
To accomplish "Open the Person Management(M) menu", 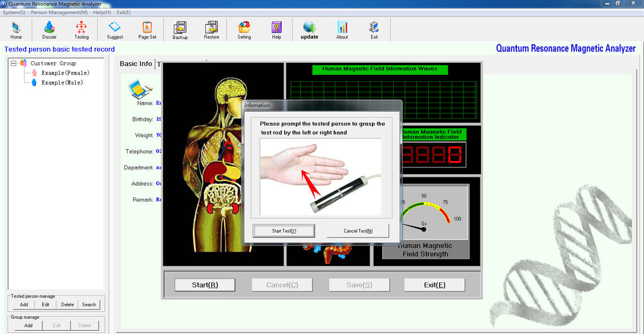I will 59,13.
